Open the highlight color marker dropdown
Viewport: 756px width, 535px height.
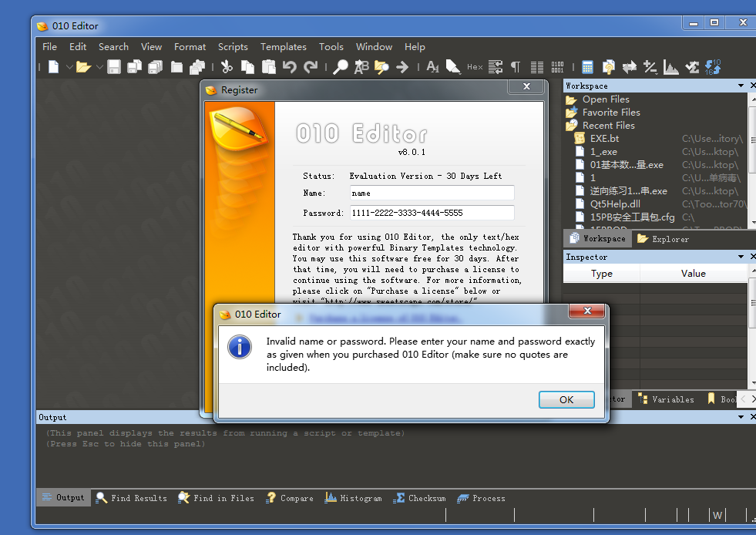[452, 67]
